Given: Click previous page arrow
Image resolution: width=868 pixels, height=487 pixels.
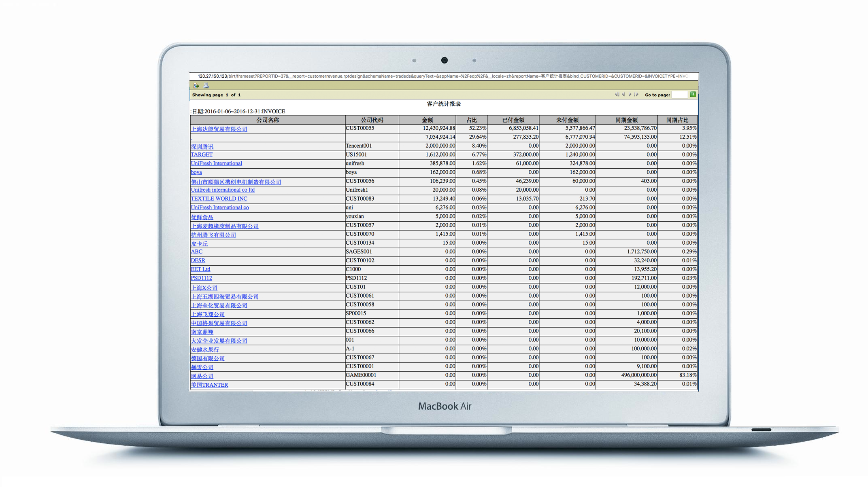Looking at the screenshot, I should click(623, 95).
